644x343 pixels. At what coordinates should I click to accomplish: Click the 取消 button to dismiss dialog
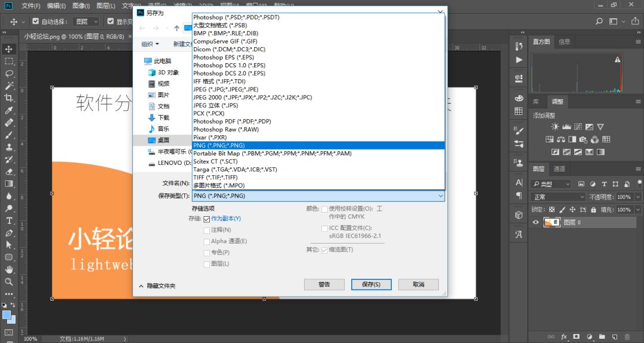418,284
